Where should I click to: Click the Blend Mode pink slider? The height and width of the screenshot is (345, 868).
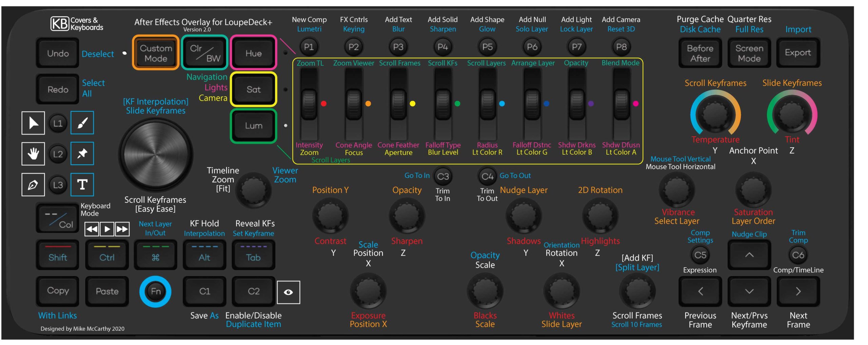[621, 104]
